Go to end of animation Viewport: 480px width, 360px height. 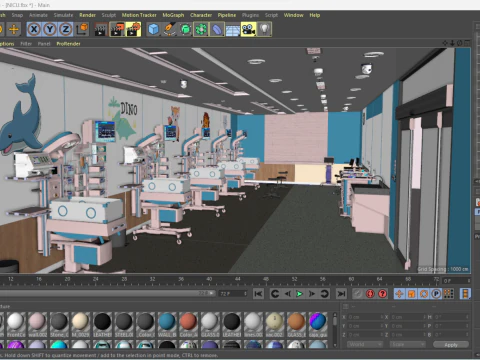pos(341,294)
